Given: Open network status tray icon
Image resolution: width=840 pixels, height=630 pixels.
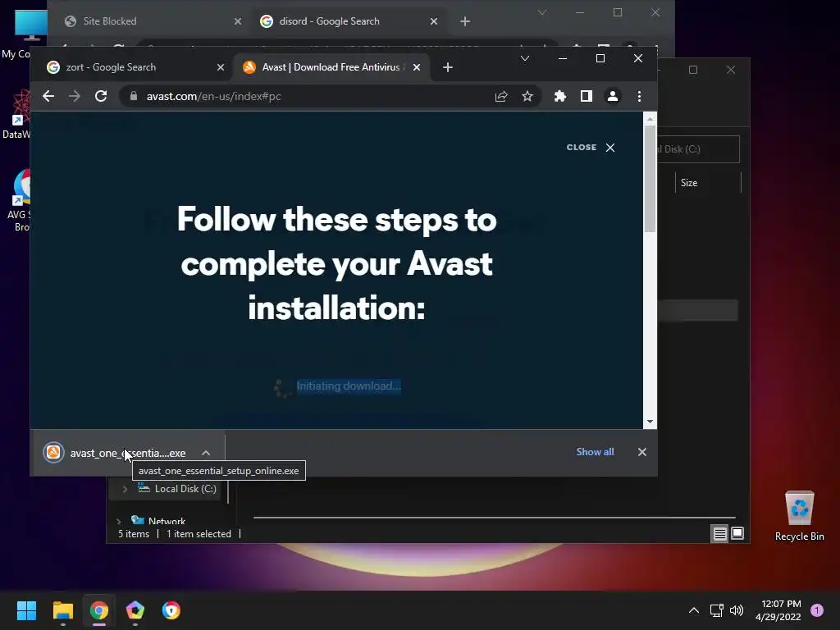Looking at the screenshot, I should point(716,610).
